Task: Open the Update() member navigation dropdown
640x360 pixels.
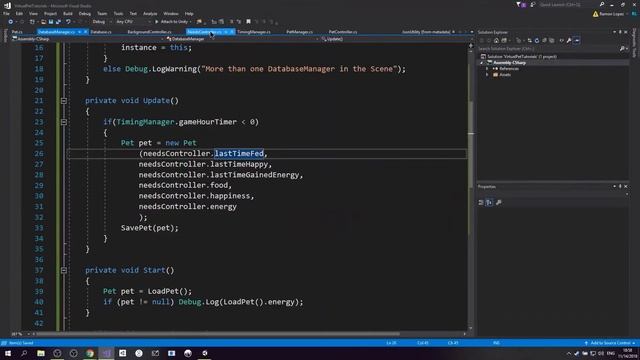Action: (394, 39)
